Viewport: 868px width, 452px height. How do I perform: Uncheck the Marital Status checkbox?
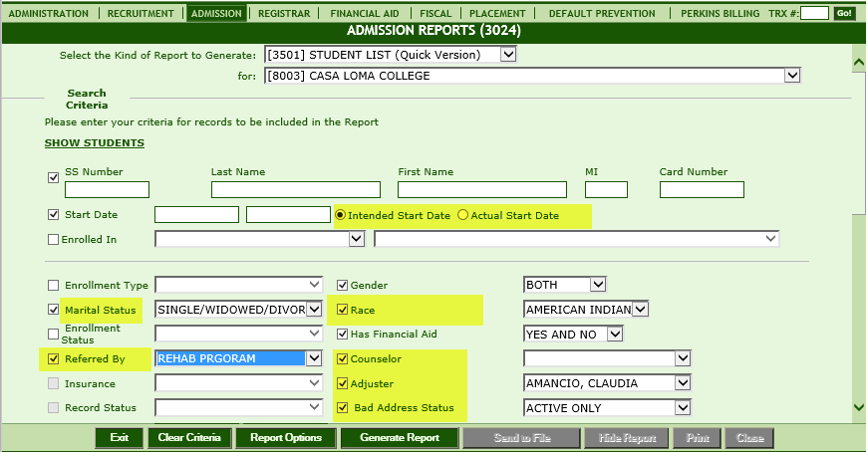53,310
